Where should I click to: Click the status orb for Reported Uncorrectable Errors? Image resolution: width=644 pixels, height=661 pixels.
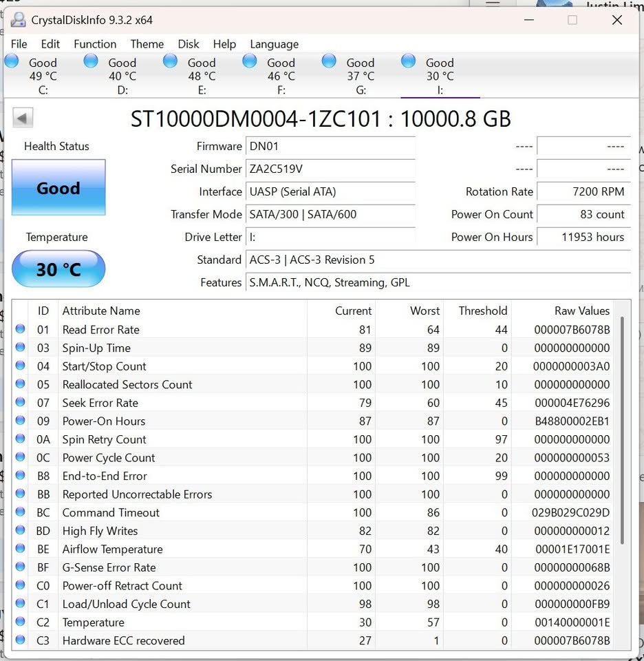pyautogui.click(x=20, y=493)
